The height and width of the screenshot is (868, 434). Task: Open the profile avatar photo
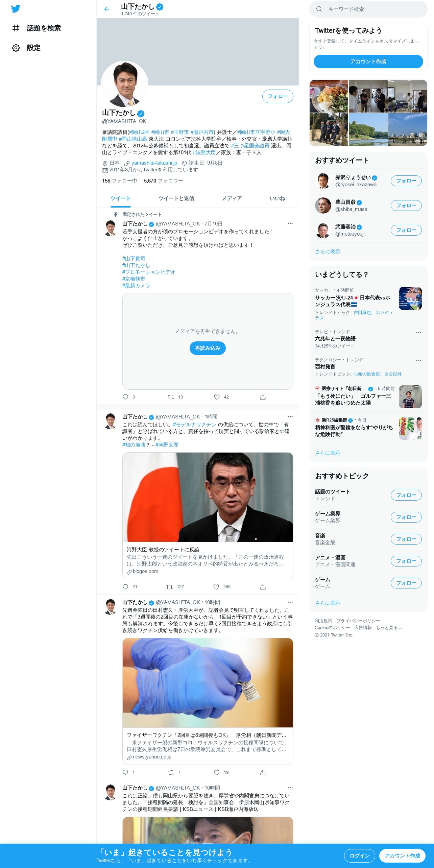(x=125, y=84)
